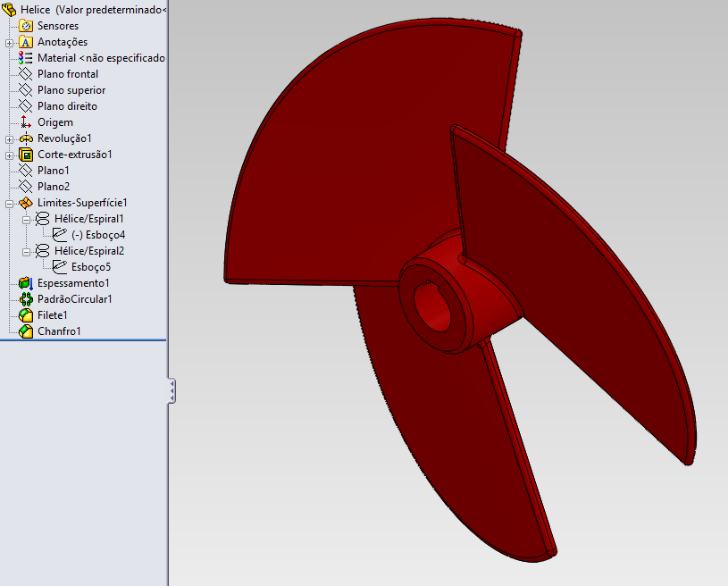Collapse the Limites-Superfície1 node

click(x=9, y=204)
